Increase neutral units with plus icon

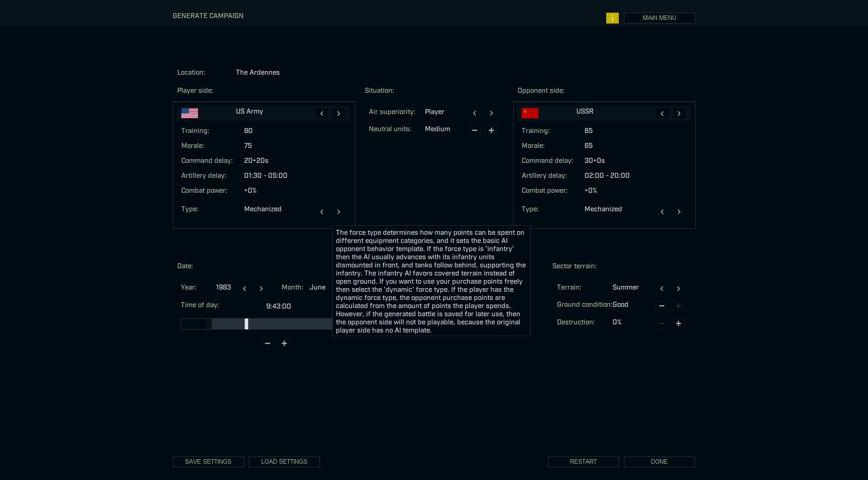(491, 130)
